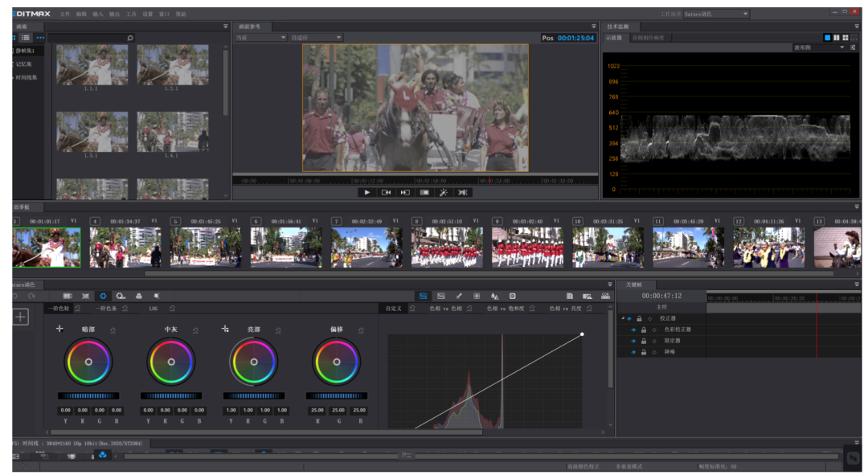Click the last star-shaped icon in grading toolbar
Image resolution: width=868 pixels, height=475 pixels.
pyautogui.click(x=157, y=297)
